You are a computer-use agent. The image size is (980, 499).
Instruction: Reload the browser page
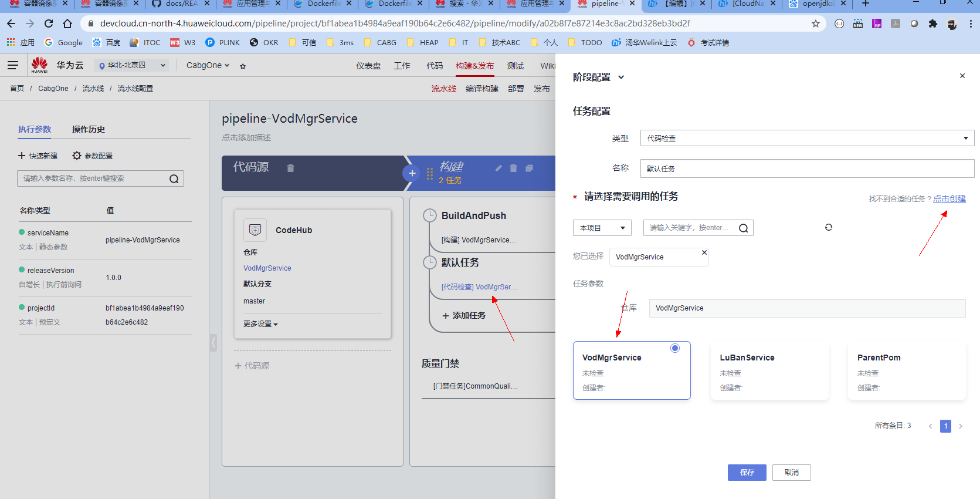coord(49,23)
